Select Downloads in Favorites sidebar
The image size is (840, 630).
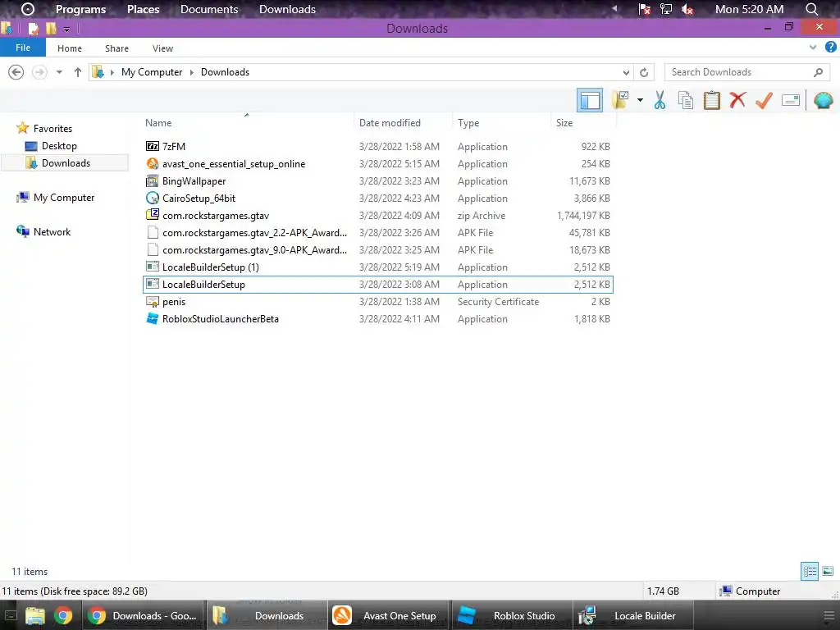click(x=66, y=163)
